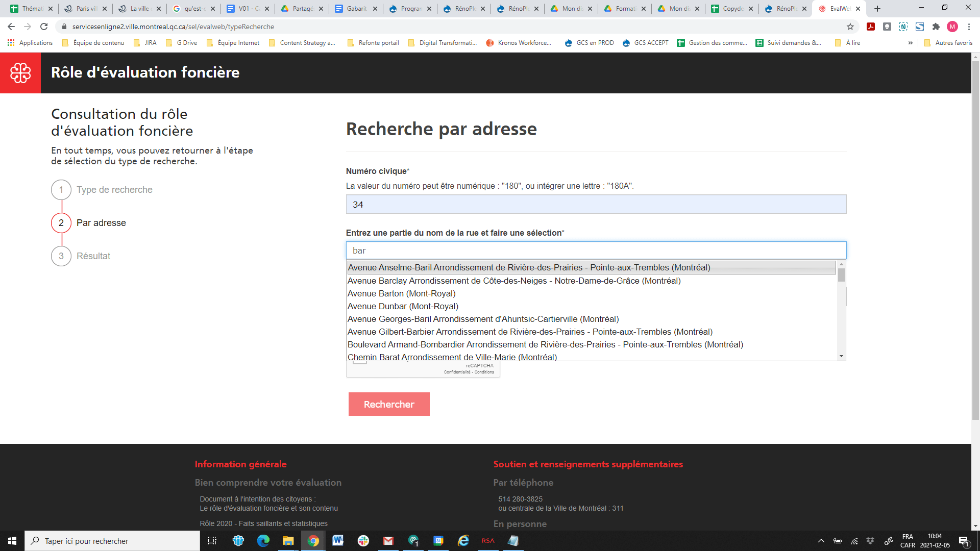Click step 2 Par adresse

click(89, 223)
